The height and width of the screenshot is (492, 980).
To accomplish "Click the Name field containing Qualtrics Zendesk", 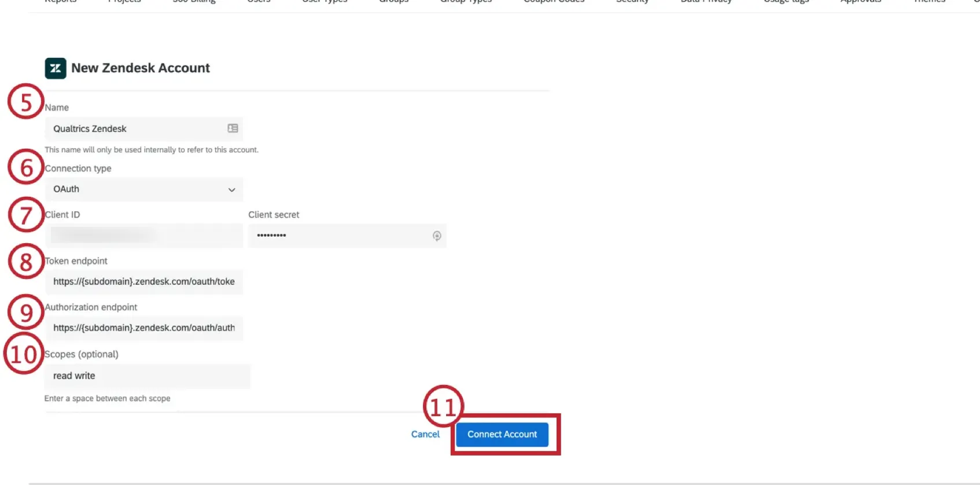I will click(144, 128).
